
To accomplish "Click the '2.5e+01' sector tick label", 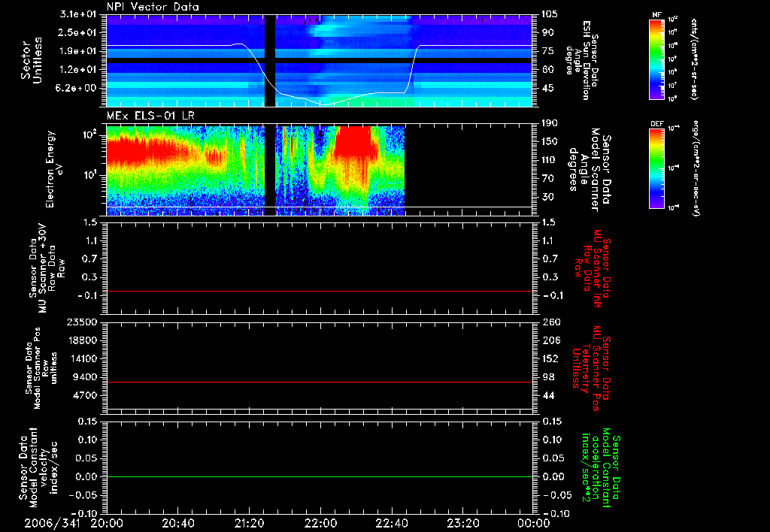I will [x=76, y=32].
